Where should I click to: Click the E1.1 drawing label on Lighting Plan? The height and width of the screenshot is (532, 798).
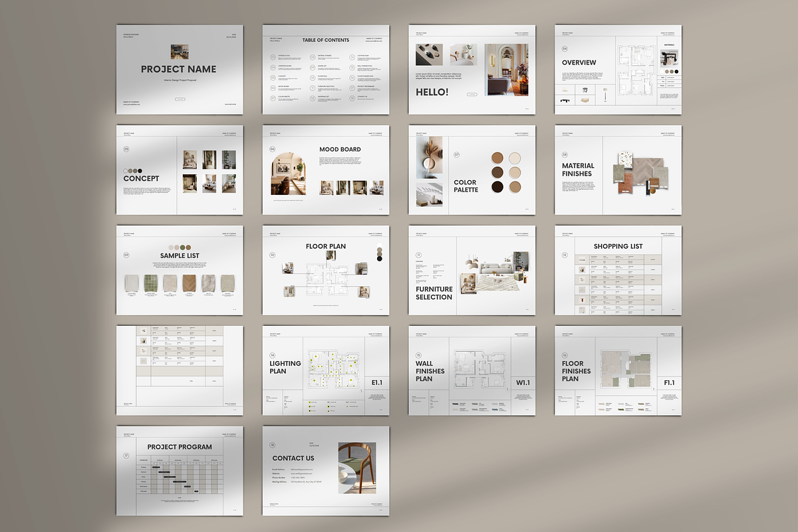(x=376, y=382)
